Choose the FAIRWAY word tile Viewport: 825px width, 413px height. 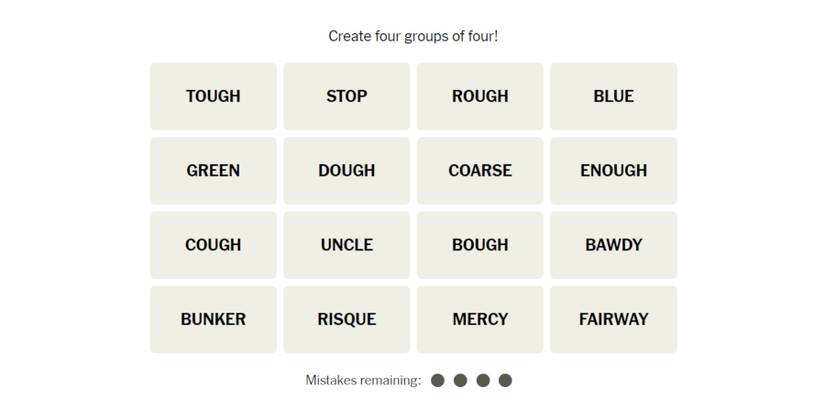[x=613, y=319]
